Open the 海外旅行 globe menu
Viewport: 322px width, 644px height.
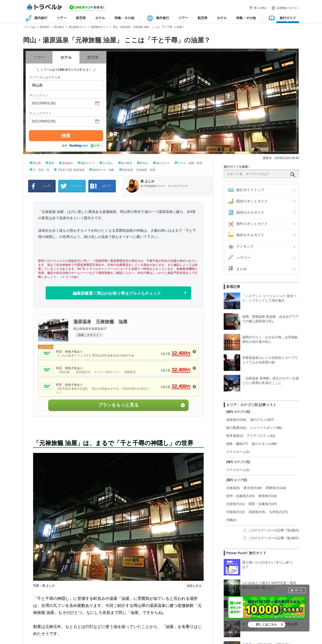[158, 18]
